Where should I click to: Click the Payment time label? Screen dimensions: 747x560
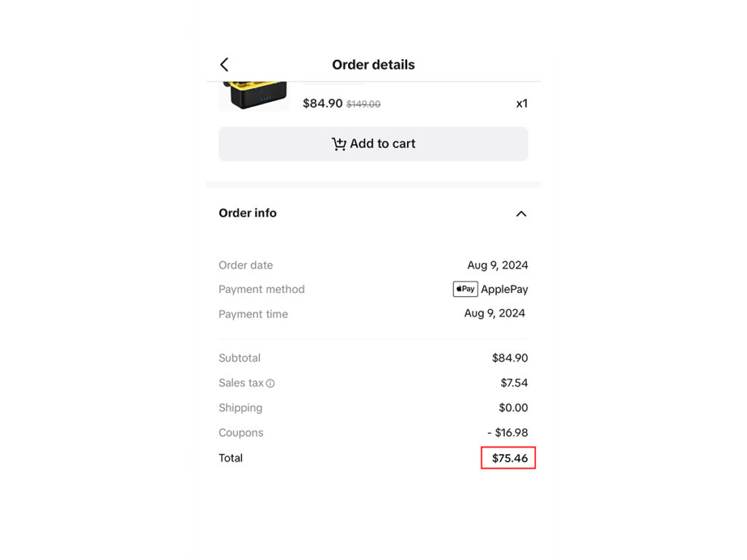click(253, 314)
